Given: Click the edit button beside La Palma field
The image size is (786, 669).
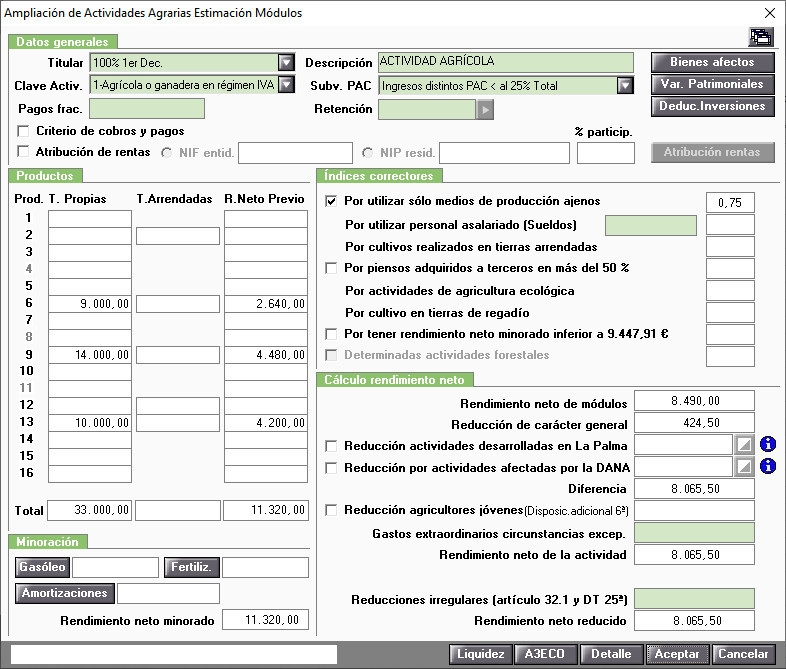Looking at the screenshot, I should pos(744,444).
